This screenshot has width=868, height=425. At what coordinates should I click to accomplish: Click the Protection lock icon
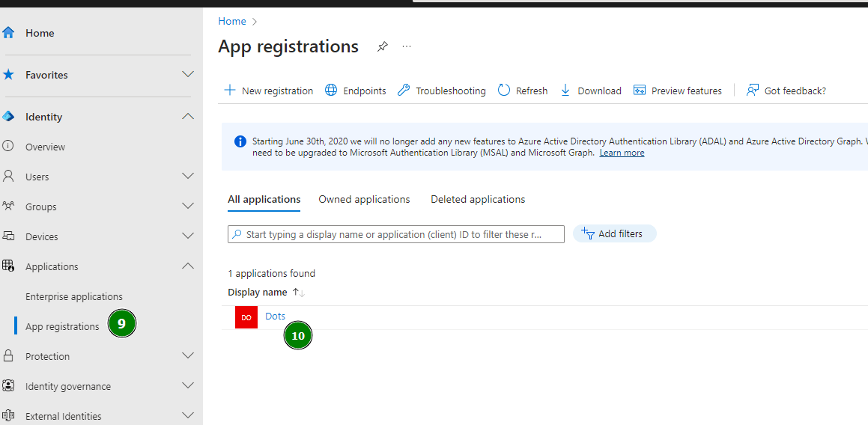pyautogui.click(x=8, y=356)
